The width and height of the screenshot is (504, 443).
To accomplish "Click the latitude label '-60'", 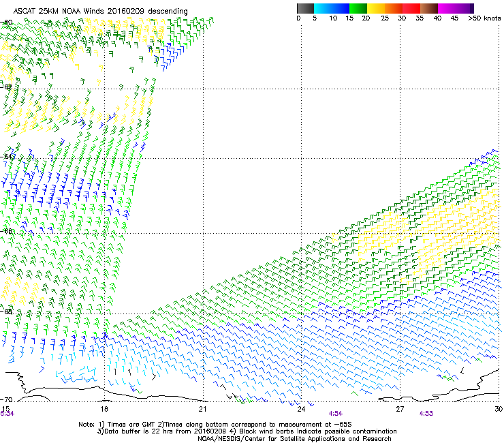I will (x=6, y=22).
